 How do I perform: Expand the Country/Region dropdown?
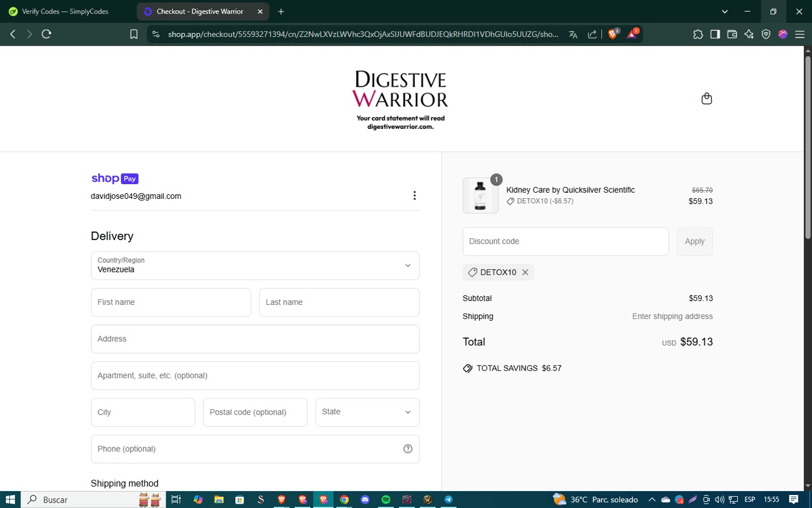(x=255, y=265)
